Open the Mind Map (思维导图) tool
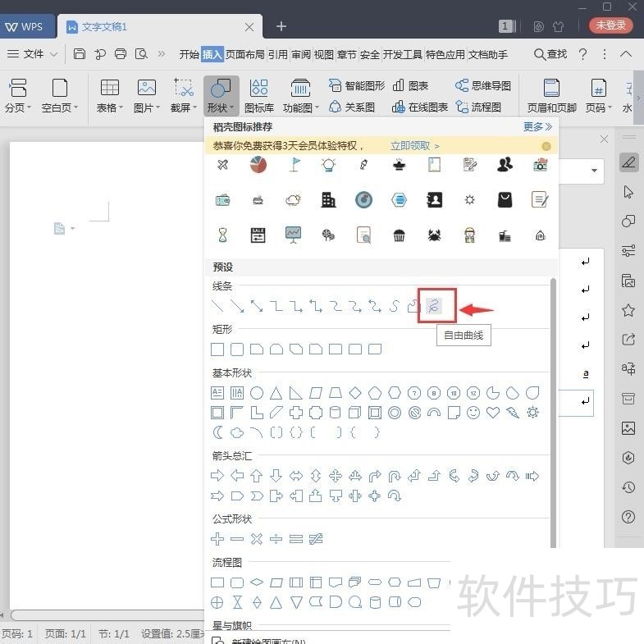The width and height of the screenshot is (644, 644). (483, 85)
